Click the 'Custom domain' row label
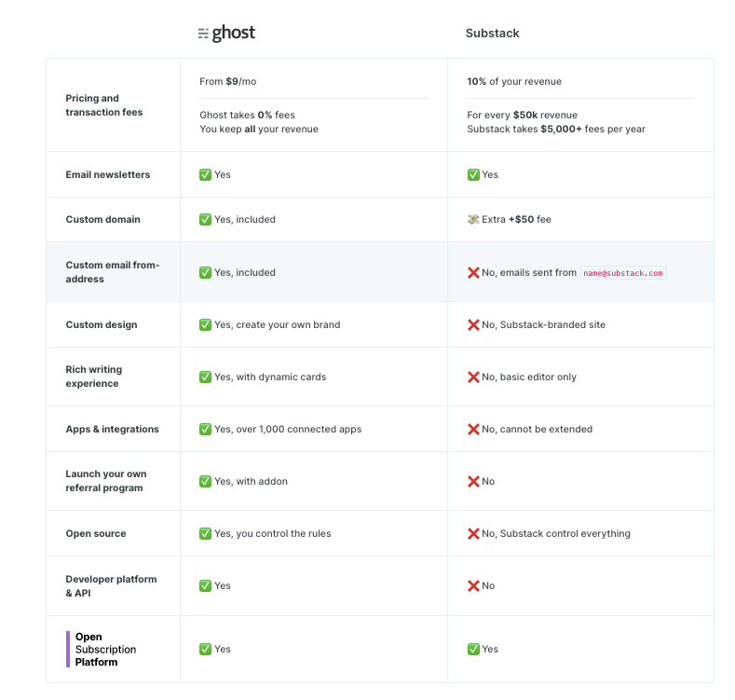This screenshot has height=700, width=735. click(102, 219)
